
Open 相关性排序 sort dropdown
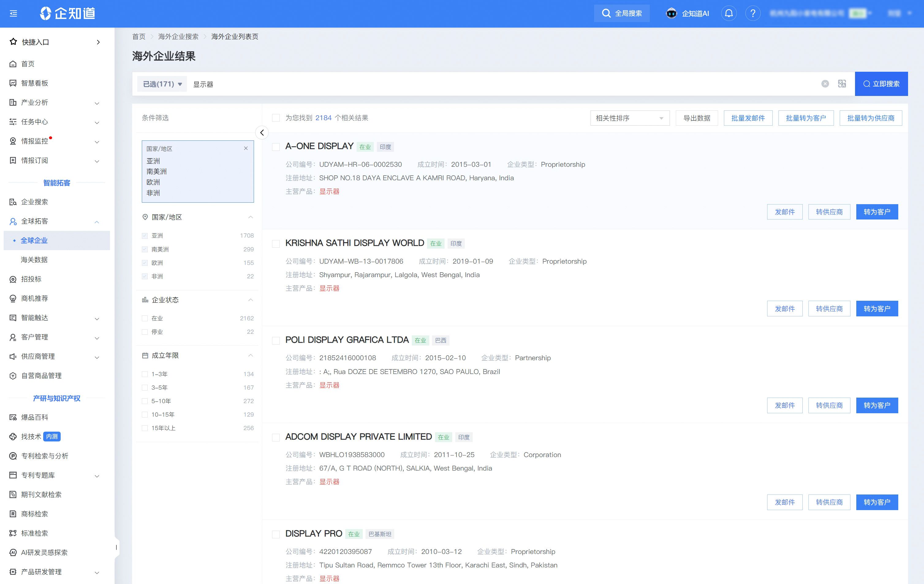630,118
